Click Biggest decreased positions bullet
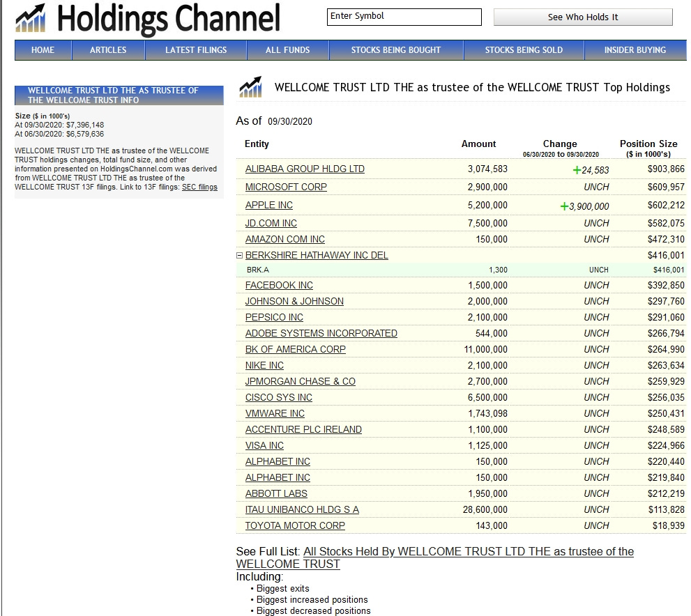Image resolution: width=691 pixels, height=616 pixels. click(313, 610)
